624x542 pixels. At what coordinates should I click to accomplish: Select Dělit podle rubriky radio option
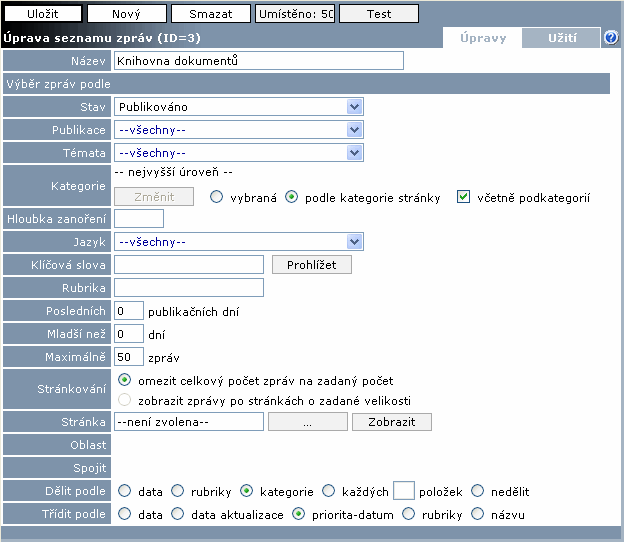pos(178,491)
